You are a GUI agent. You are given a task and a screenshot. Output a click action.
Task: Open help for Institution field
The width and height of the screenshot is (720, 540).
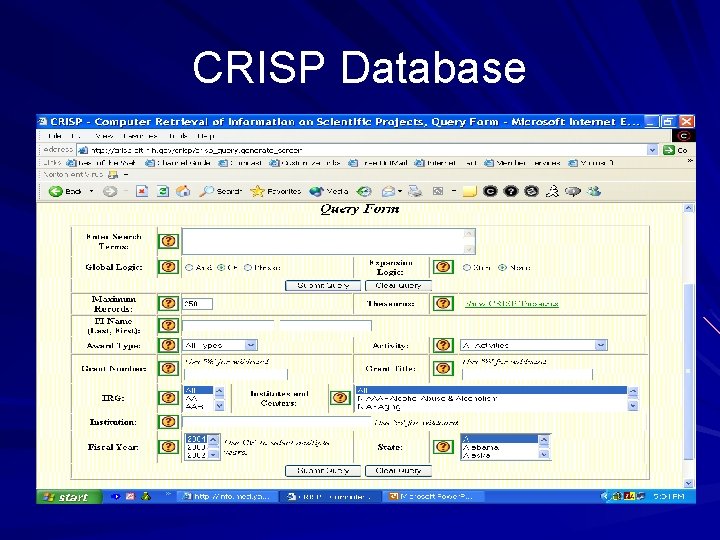[169, 422]
